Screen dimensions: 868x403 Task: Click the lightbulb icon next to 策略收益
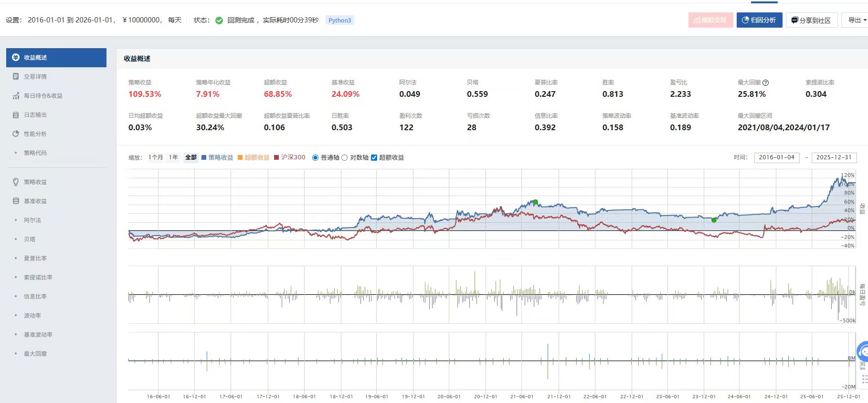(16, 182)
